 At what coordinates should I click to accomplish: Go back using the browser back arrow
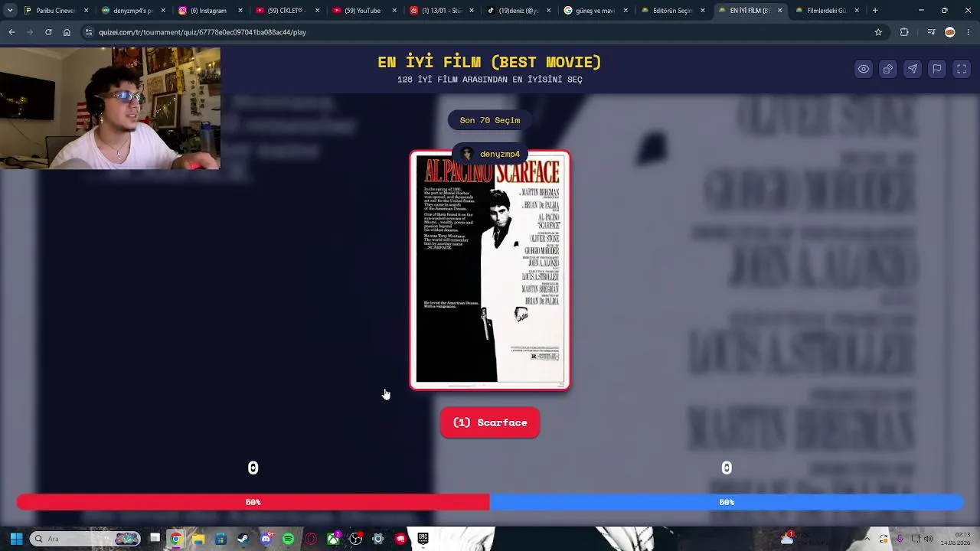[x=11, y=32]
